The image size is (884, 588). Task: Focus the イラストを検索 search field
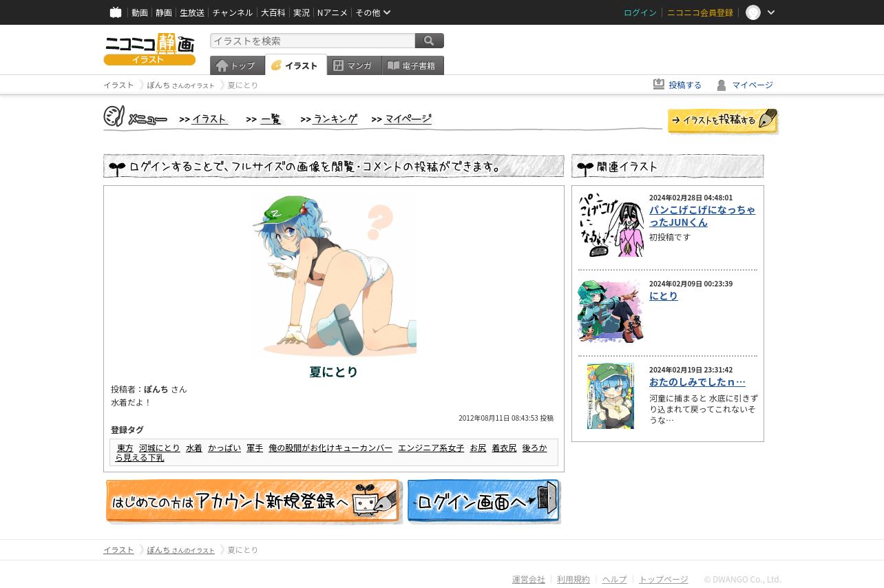click(x=313, y=41)
